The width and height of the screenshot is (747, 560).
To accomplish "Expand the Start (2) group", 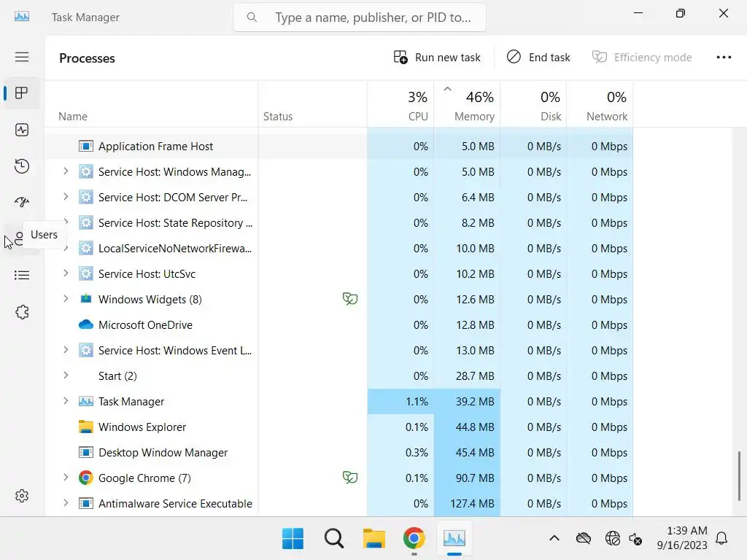I will pyautogui.click(x=66, y=376).
